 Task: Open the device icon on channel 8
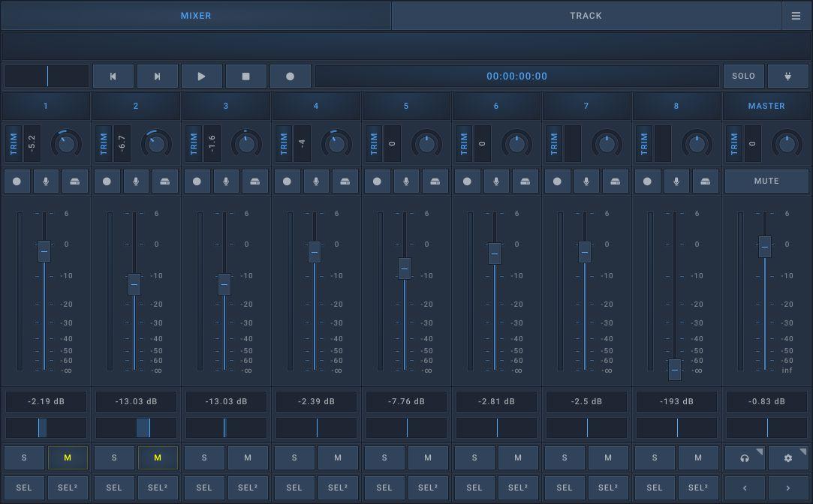pyautogui.click(x=705, y=181)
